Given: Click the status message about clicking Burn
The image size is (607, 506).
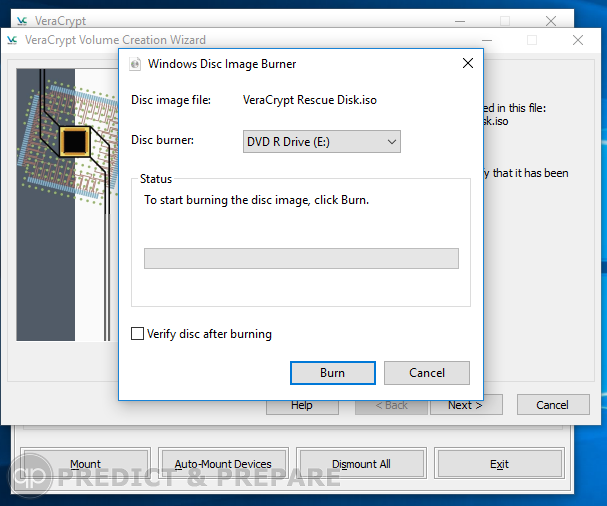Looking at the screenshot, I should 256,200.
